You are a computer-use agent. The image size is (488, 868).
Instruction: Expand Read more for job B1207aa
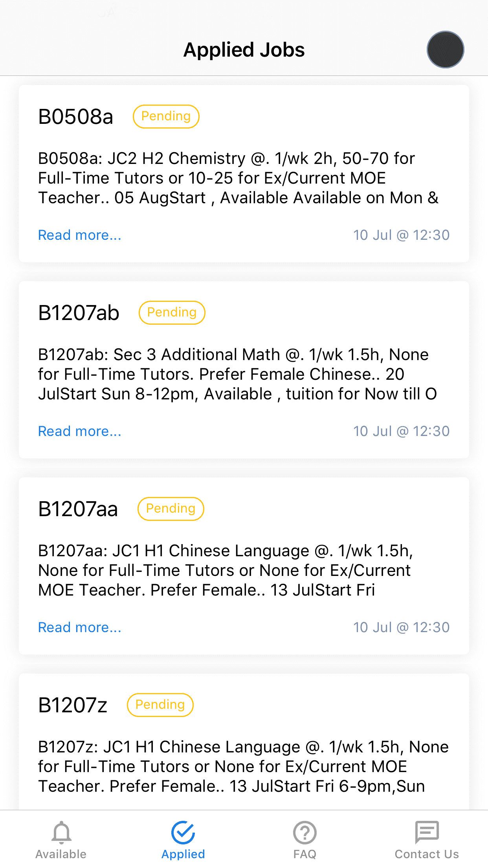click(80, 627)
